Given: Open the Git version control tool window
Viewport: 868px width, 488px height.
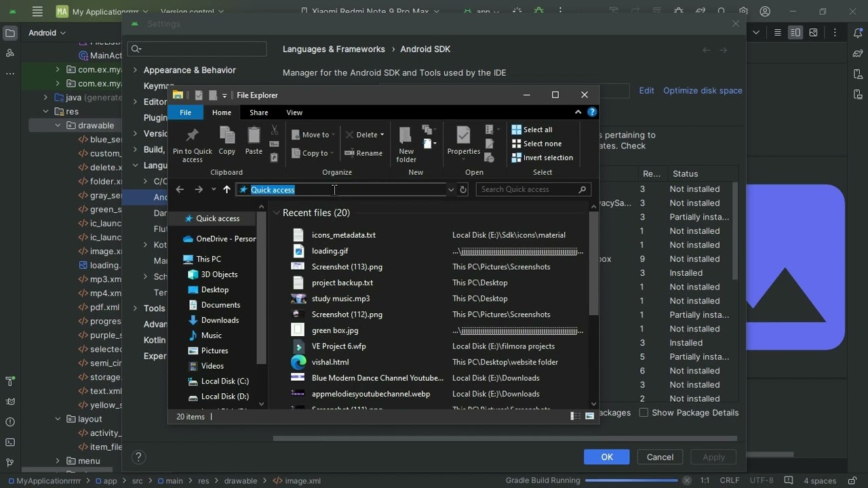Looking at the screenshot, I should point(9,464).
